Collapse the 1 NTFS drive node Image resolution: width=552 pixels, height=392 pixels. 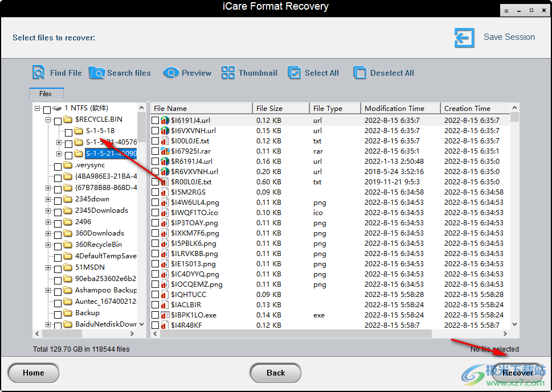(38, 108)
